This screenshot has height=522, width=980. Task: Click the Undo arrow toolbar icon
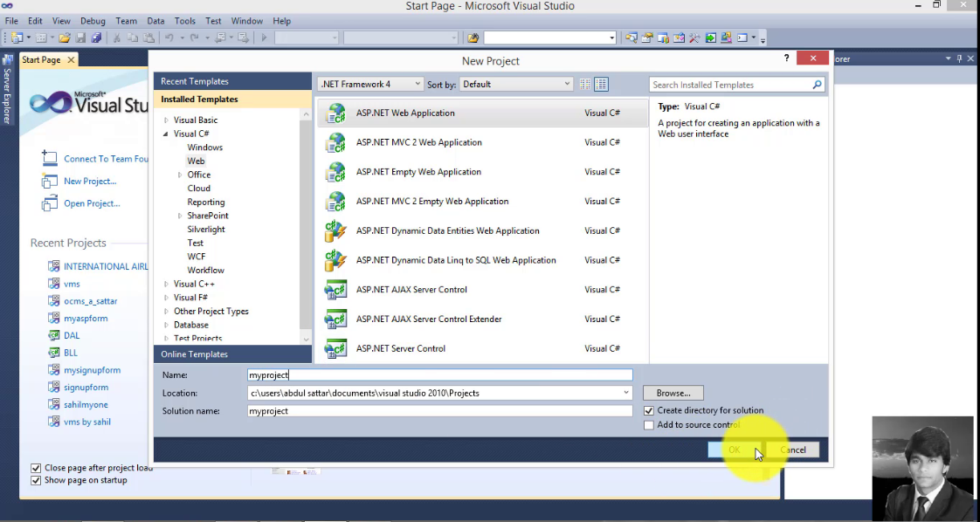point(169,38)
